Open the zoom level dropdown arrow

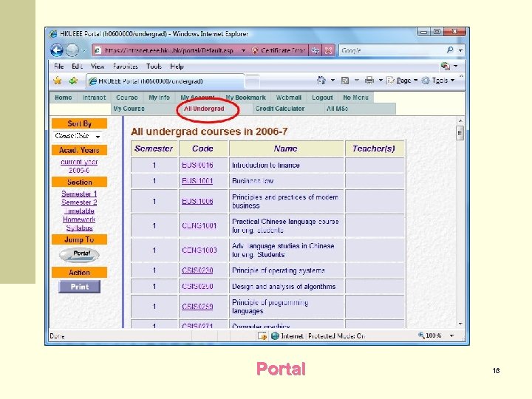coord(452,335)
